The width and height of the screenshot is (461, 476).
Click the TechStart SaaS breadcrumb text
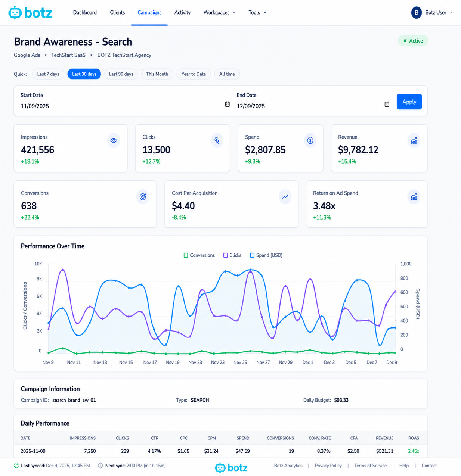pos(68,55)
